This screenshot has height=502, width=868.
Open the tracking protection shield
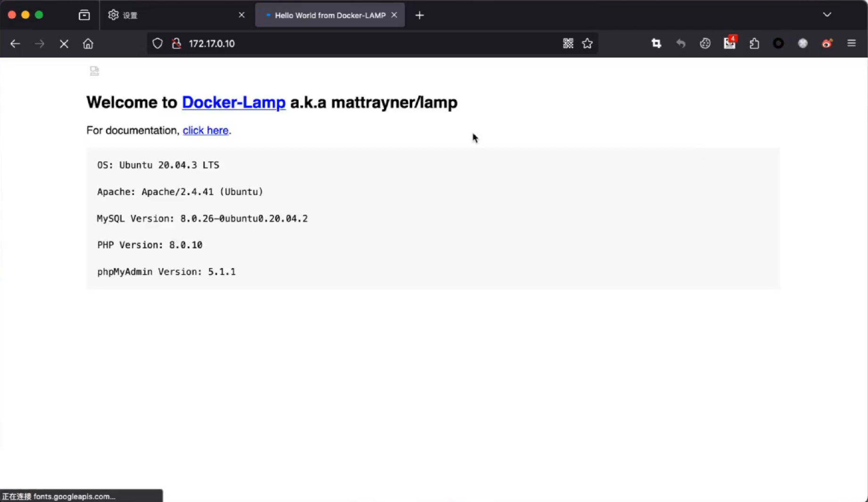[157, 43]
